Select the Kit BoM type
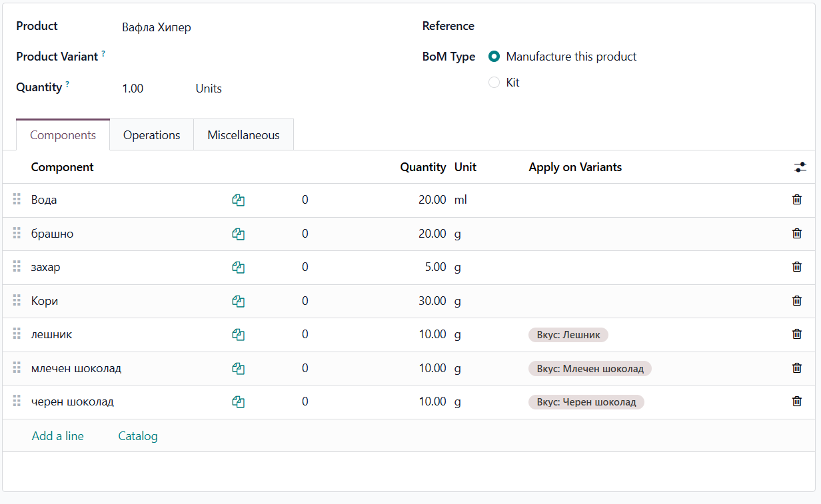Screen dimensions: 821x504 (x=494, y=83)
